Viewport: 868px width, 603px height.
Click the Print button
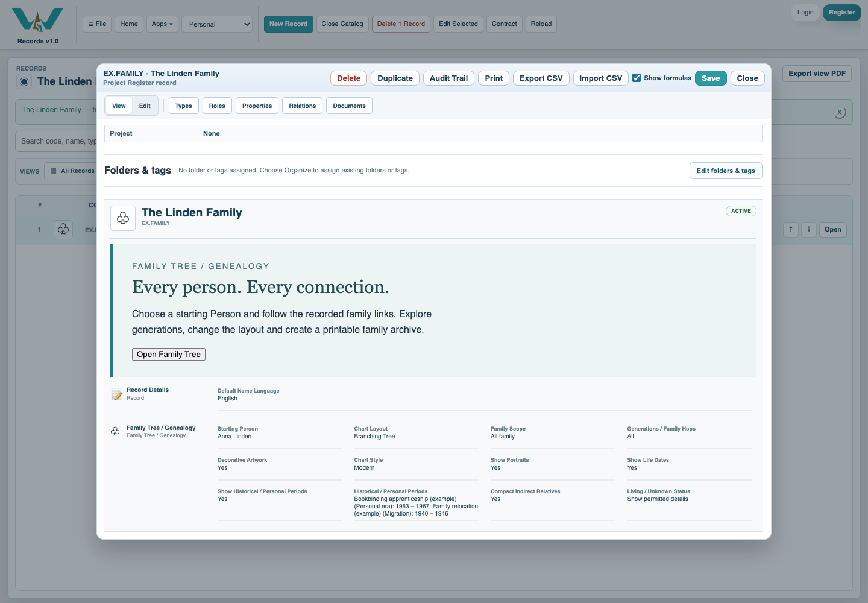coord(494,78)
